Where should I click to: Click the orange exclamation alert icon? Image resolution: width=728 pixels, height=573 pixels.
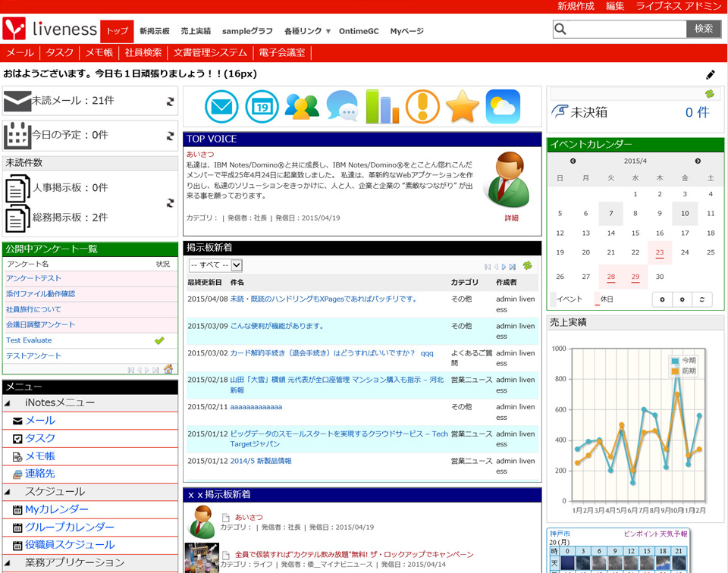pyautogui.click(x=422, y=106)
